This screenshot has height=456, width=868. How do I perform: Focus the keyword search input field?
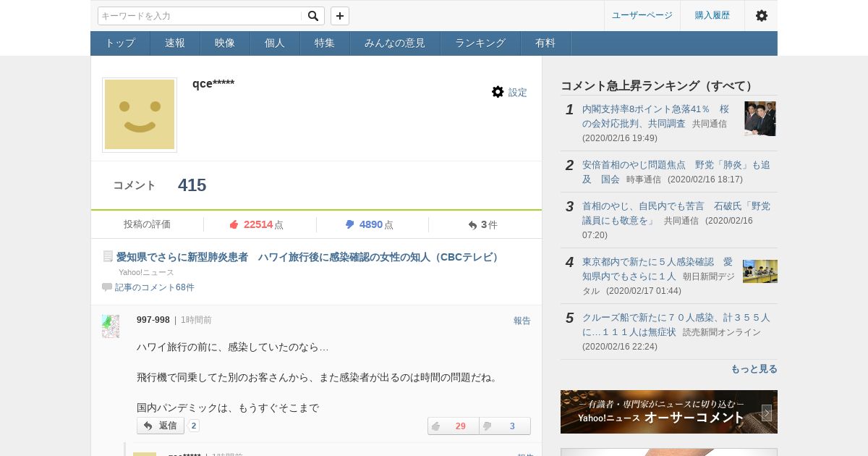(200, 16)
